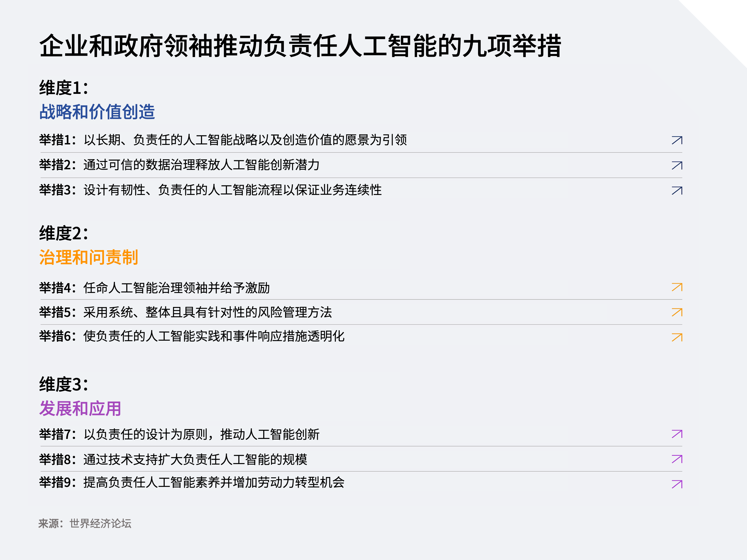Click the blue heading 战略和价值创造
Screen dimensions: 747x560
pyautogui.click(x=97, y=112)
